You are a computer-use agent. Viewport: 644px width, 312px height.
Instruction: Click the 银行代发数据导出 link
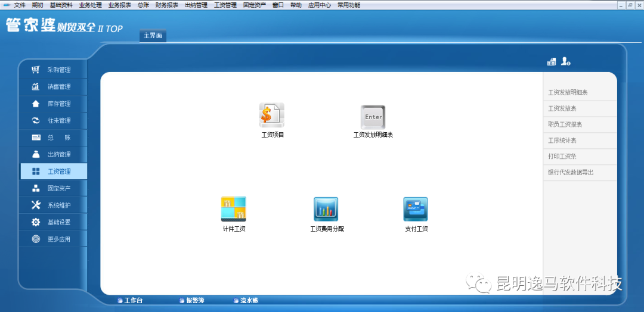571,173
